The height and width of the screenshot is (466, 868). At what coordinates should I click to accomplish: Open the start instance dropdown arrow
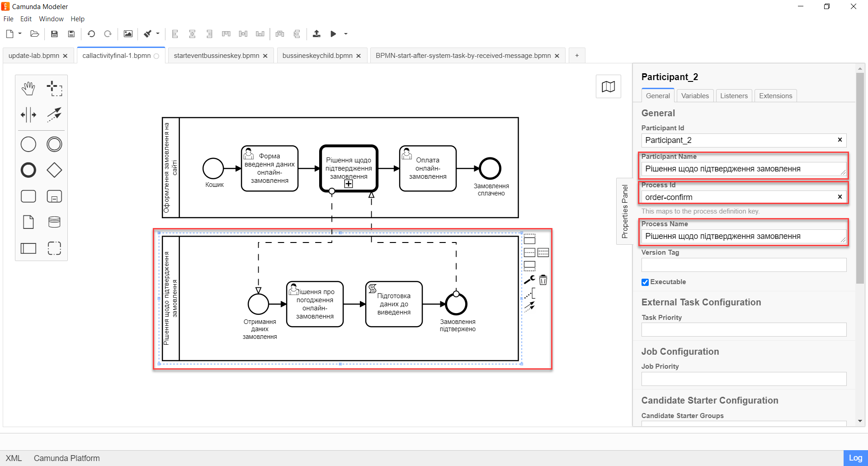(346, 34)
